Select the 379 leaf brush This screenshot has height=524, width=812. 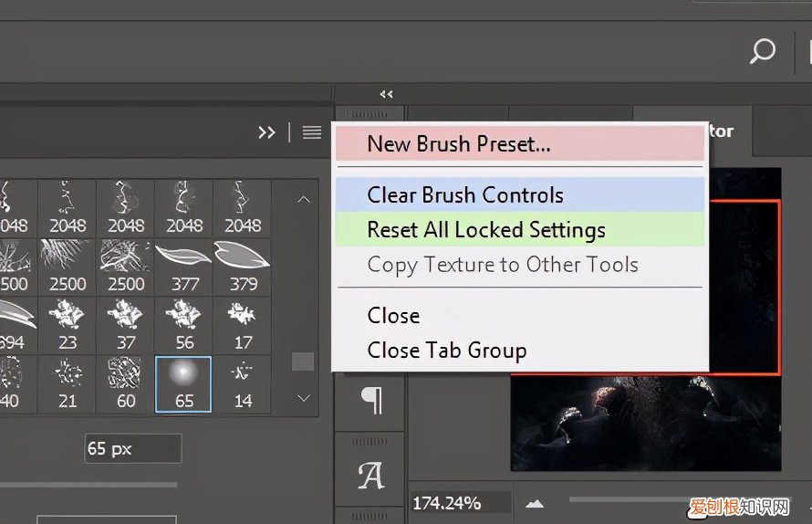click(x=243, y=266)
